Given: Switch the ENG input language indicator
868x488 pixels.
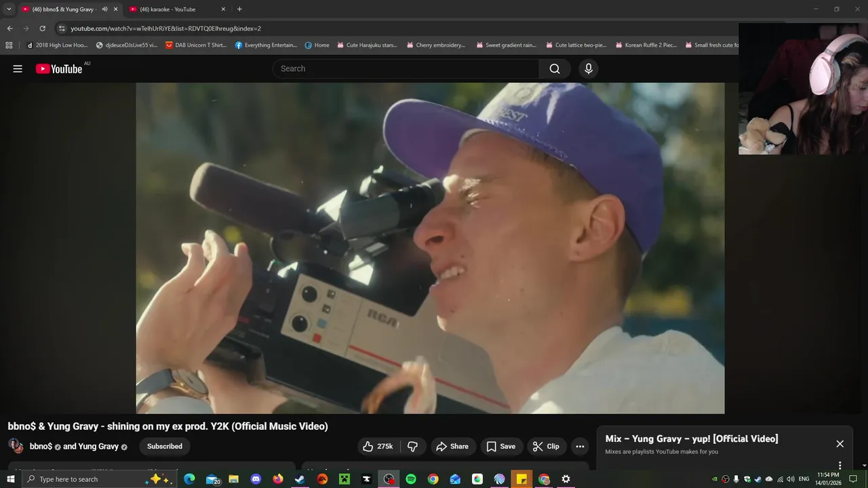Looking at the screenshot, I should point(804,479).
